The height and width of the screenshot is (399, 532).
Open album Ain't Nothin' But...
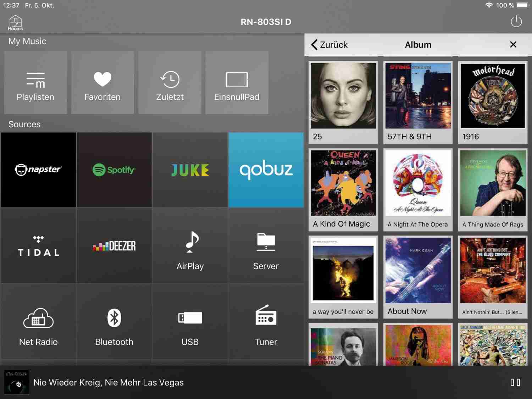pyautogui.click(x=493, y=277)
